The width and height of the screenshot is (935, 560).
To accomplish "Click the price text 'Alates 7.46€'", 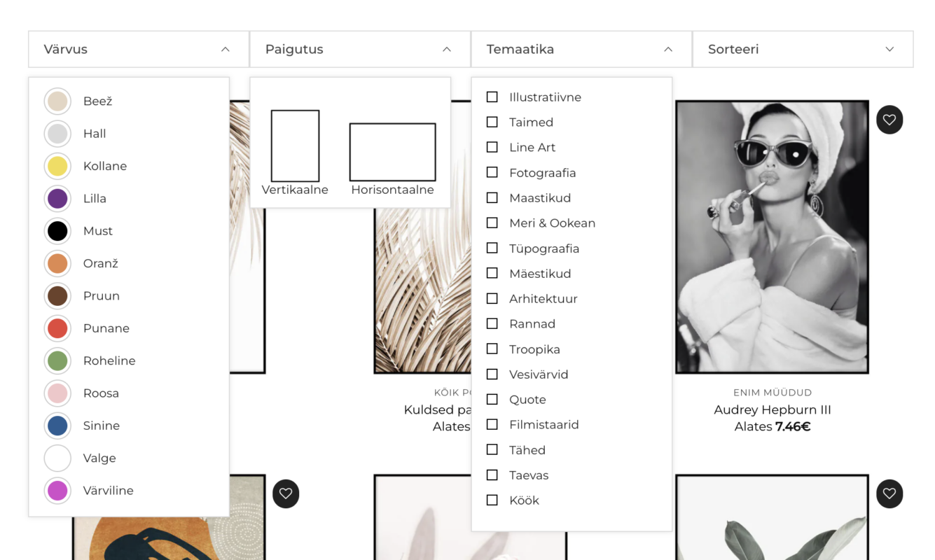I will 772,426.
